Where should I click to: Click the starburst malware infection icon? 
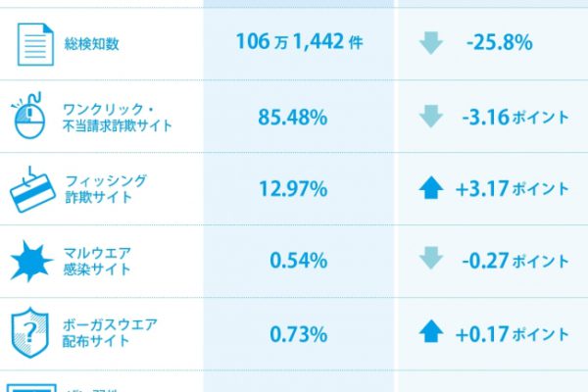tap(31, 261)
